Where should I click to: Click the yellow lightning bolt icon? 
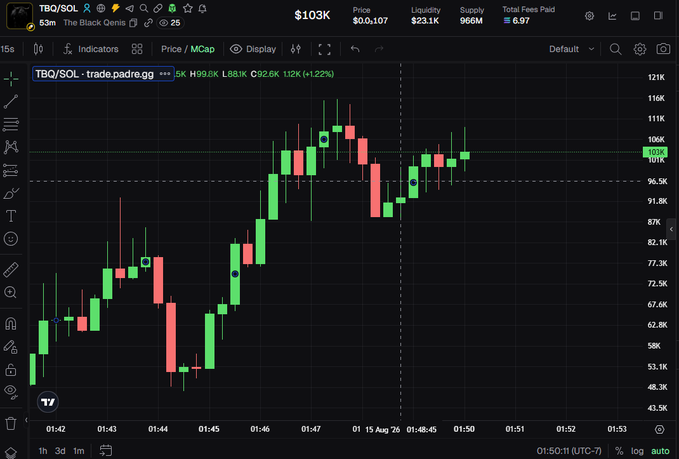[x=115, y=8]
